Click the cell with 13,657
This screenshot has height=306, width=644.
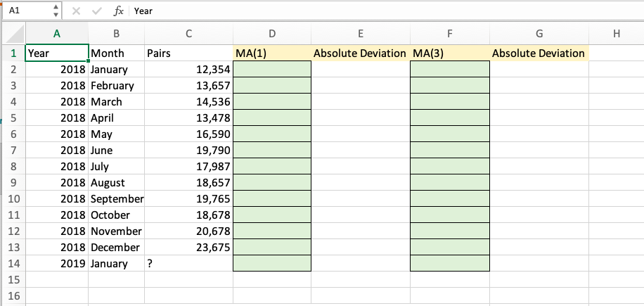pos(188,85)
